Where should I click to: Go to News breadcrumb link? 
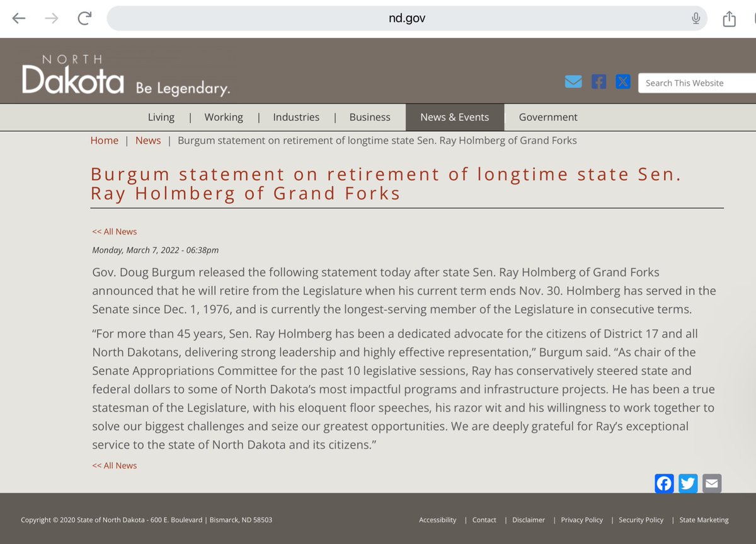(x=148, y=141)
